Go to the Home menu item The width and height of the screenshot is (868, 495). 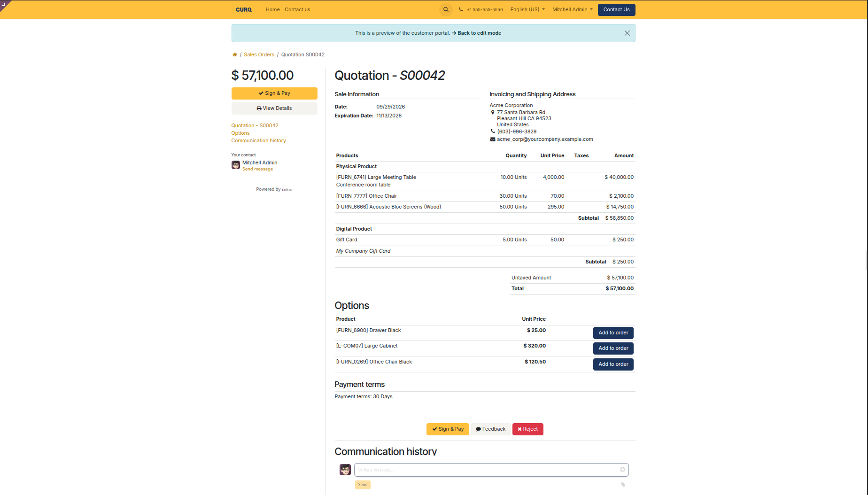(x=272, y=9)
